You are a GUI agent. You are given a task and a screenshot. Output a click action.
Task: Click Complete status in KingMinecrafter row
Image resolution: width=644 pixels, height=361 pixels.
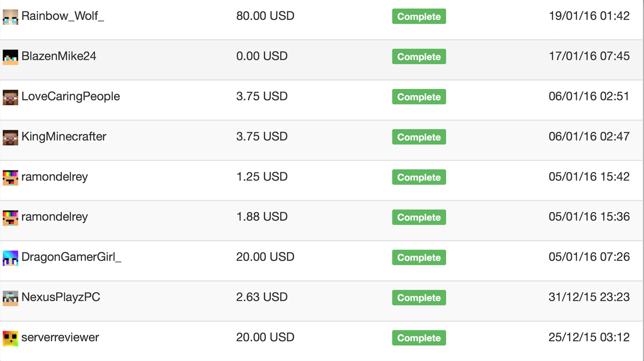coord(418,137)
